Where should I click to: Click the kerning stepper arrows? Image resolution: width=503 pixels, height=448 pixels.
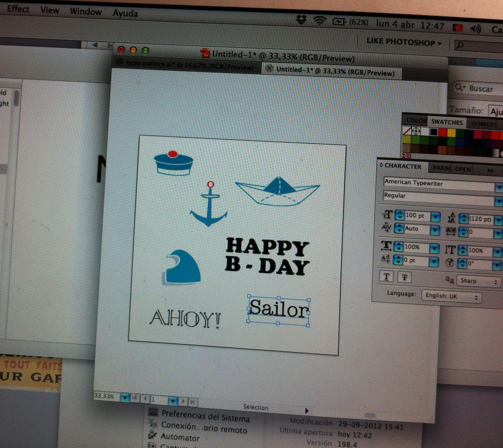[399, 228]
